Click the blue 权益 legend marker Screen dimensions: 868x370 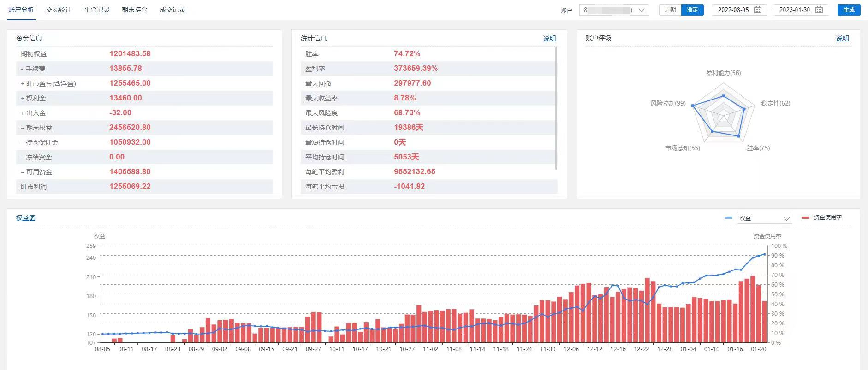click(728, 218)
